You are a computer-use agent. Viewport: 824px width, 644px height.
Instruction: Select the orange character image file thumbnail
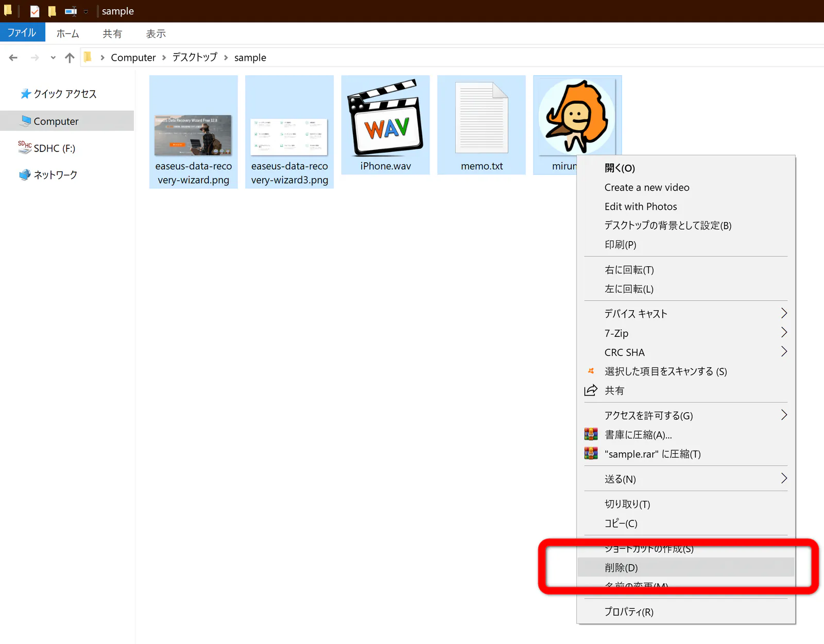click(x=577, y=117)
